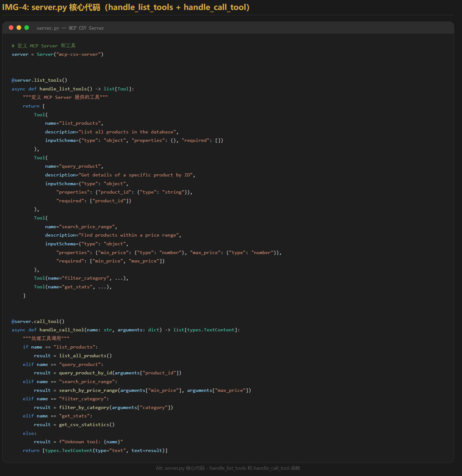Click the handle_call_tool function name
This screenshot has height=476, width=462.
(x=62, y=330)
